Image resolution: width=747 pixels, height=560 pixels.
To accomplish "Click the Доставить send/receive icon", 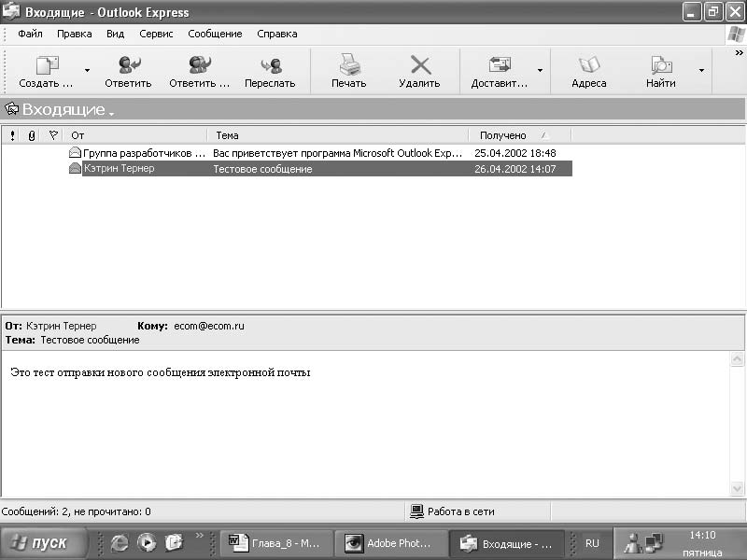I will pos(500,66).
